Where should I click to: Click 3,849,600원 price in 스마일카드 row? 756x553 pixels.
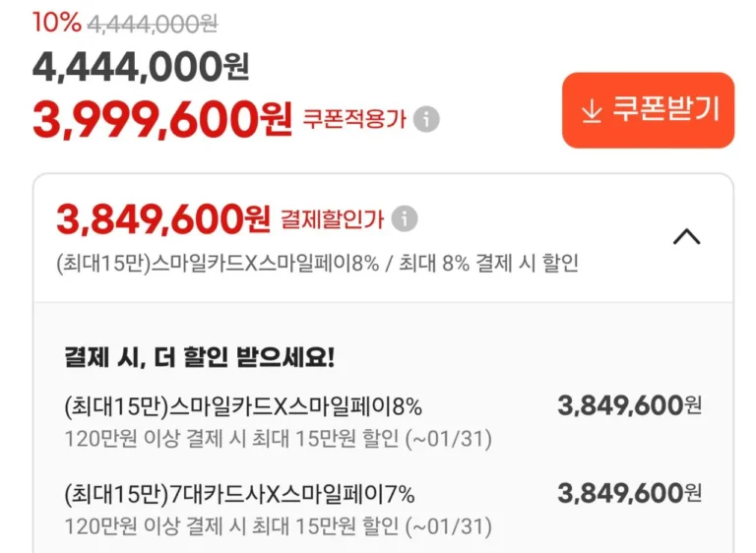629,405
